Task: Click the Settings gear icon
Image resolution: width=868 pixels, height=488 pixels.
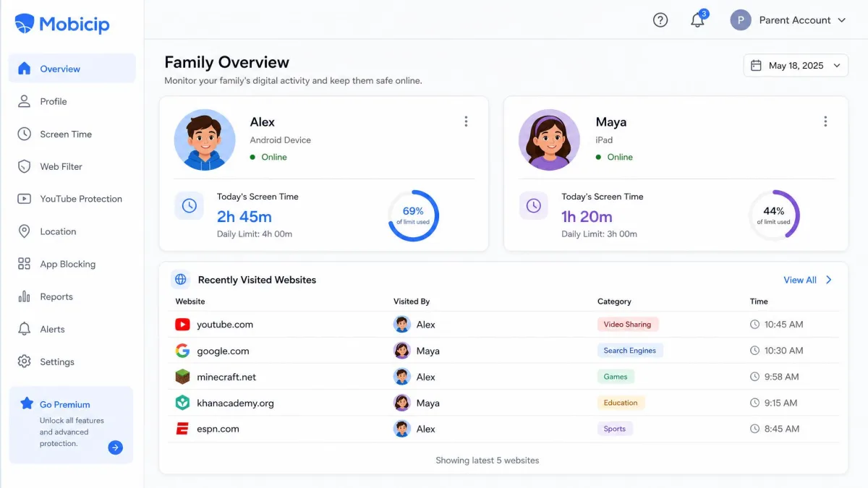Action: pyautogui.click(x=24, y=361)
